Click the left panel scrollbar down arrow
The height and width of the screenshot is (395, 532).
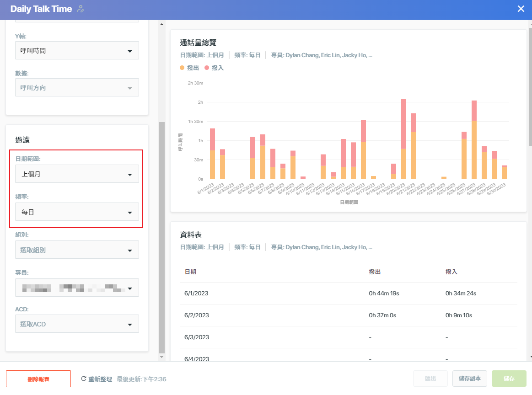[x=161, y=357]
